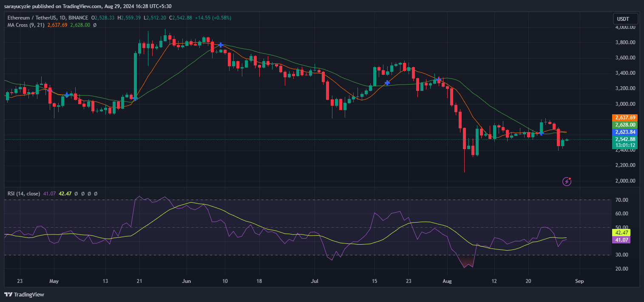Click the 12 label on the date axis

tap(494, 281)
